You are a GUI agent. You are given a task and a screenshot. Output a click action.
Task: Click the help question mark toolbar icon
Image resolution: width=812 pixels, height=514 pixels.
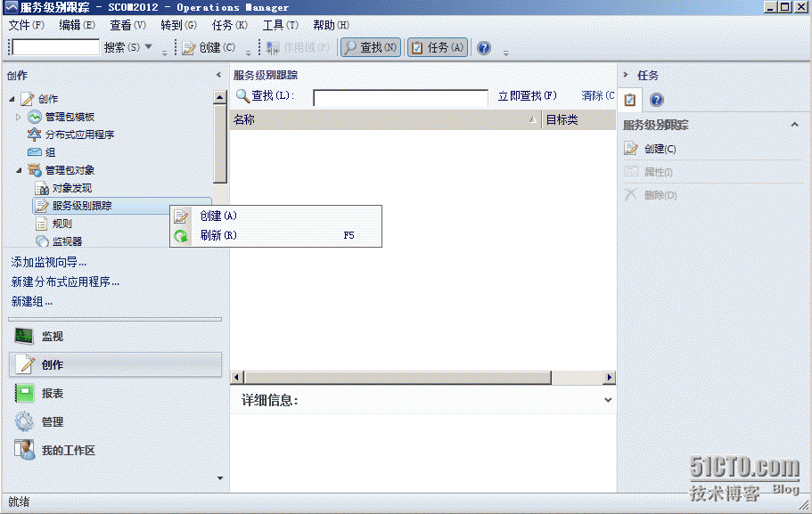pos(484,48)
